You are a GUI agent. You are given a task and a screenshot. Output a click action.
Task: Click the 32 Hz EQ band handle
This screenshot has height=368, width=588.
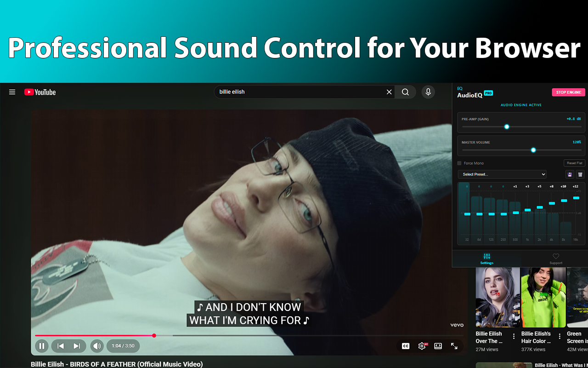[467, 214]
